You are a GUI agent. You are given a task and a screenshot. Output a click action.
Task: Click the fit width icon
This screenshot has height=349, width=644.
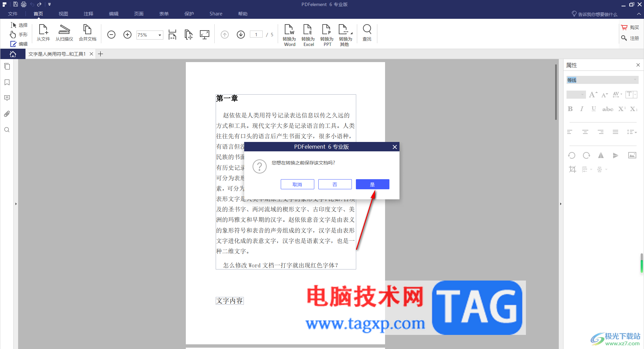click(x=172, y=35)
